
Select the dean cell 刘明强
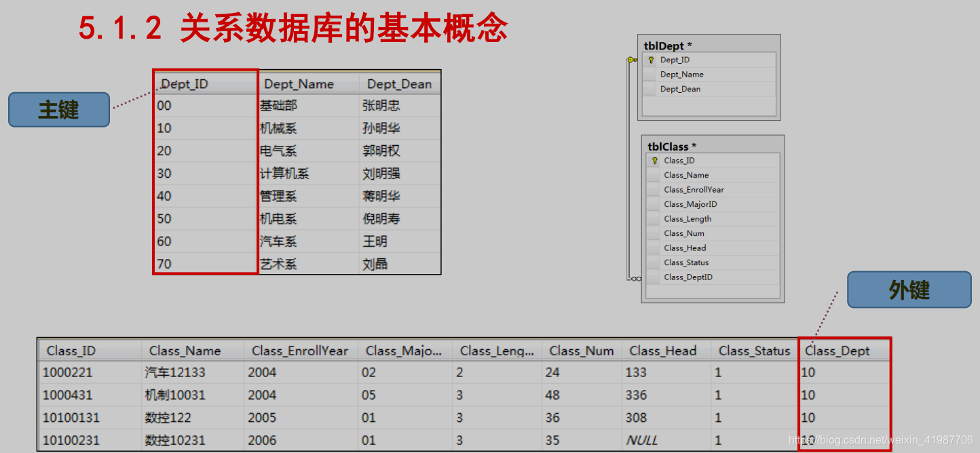pos(400,174)
